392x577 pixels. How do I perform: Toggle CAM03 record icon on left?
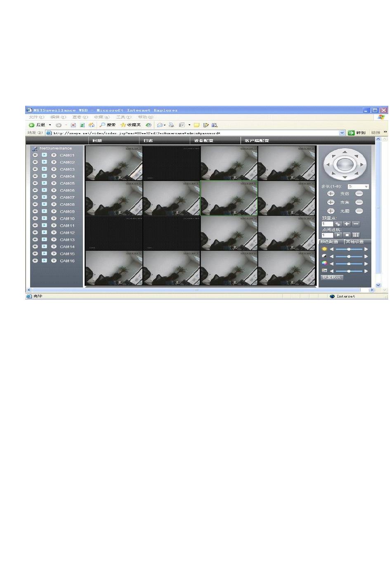click(35, 169)
